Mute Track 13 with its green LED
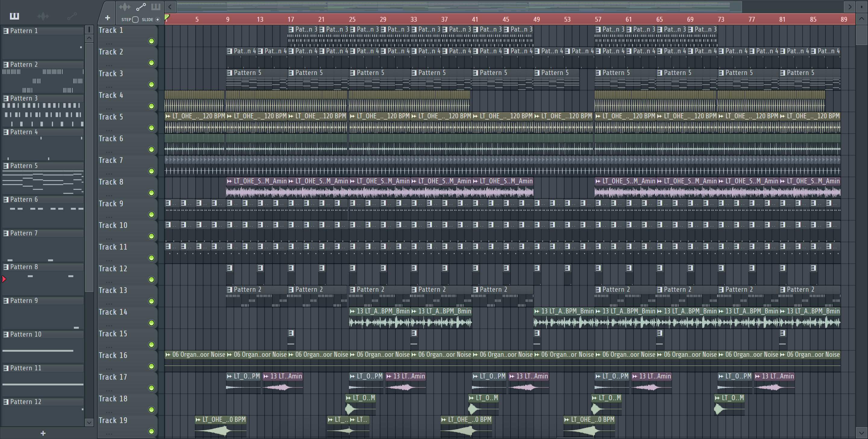 click(151, 301)
